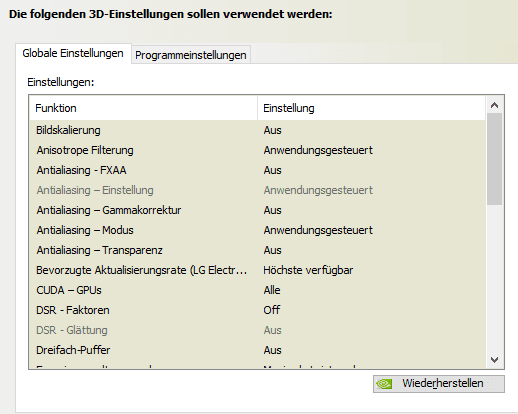Image resolution: width=518 pixels, height=414 pixels.
Task: Open the Aus value for Antialiasing - FXAA
Action: click(272, 170)
